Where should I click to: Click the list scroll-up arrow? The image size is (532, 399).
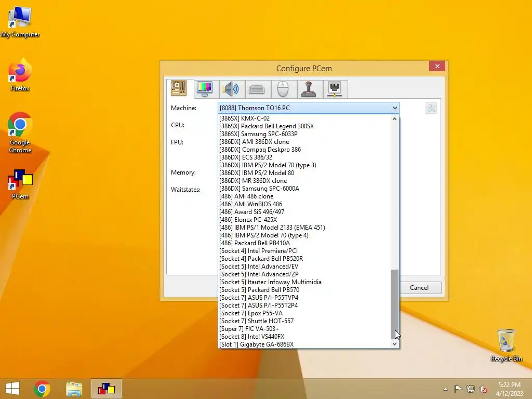pos(394,119)
